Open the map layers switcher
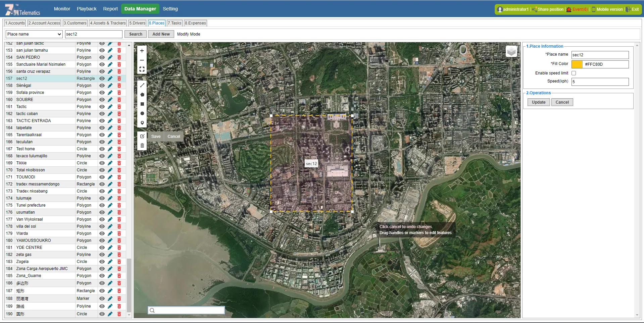 coord(511,51)
